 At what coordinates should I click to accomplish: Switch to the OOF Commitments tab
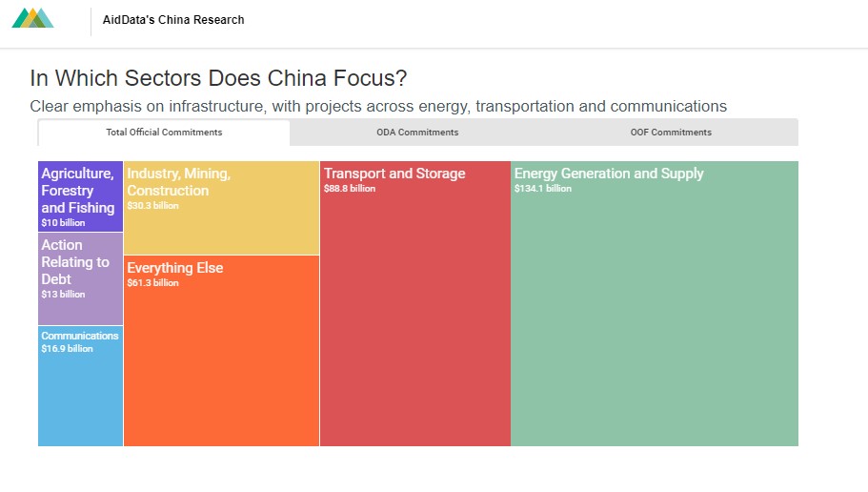coord(671,133)
